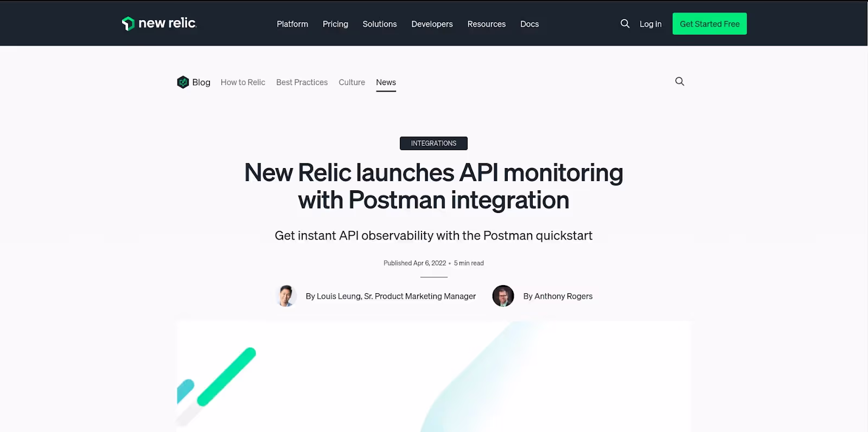The height and width of the screenshot is (432, 868).
Task: Click the article hero image
Action: click(433, 377)
